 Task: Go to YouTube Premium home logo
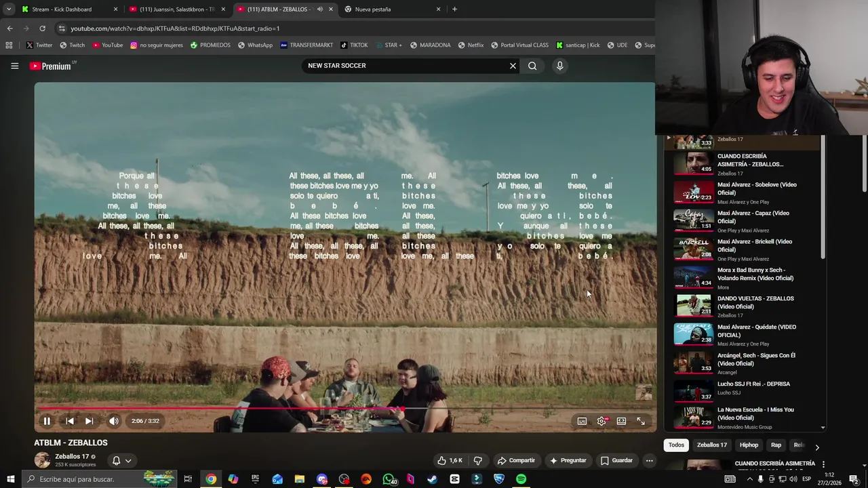50,66
